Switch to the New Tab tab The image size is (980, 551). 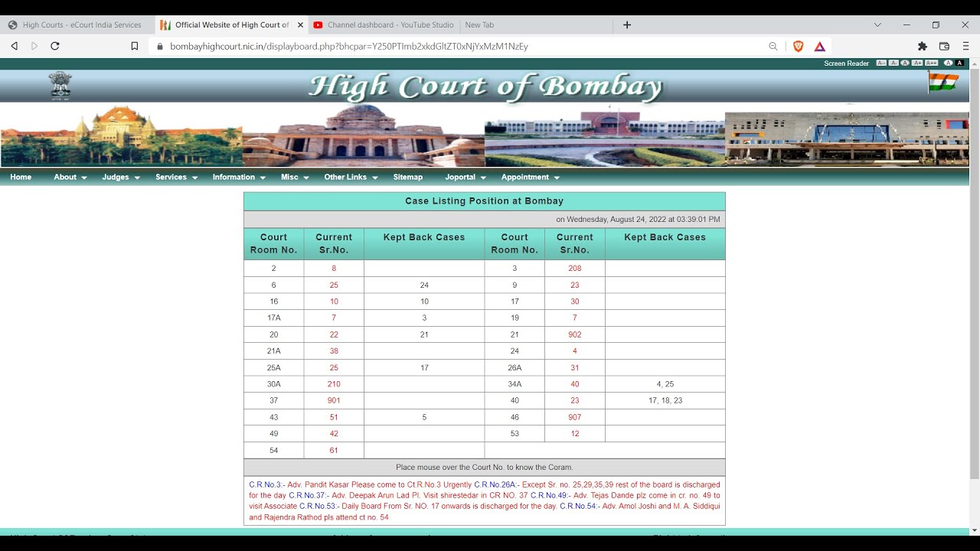coord(536,24)
